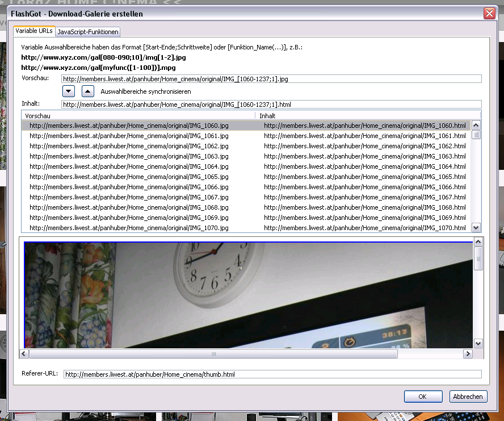Viewport: 504px width, 421px height.
Task: Select row IMG_1062.jpg in Vorschau column
Action: 129,146
